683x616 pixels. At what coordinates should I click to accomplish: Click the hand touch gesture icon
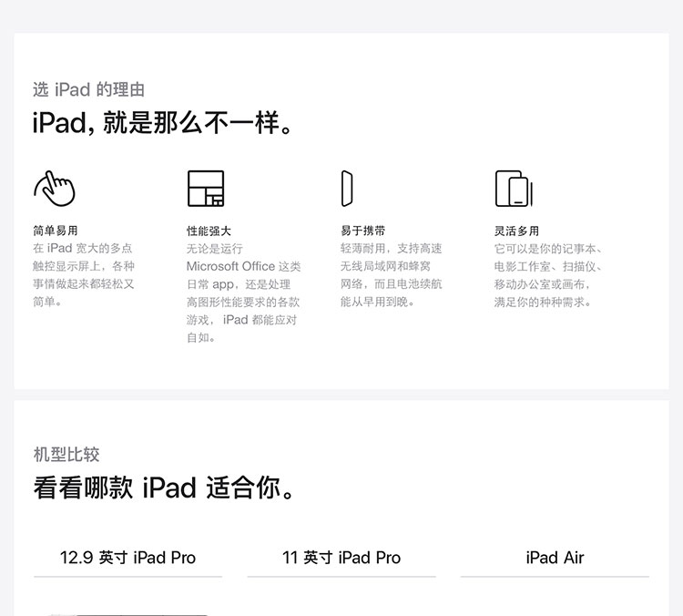pyautogui.click(x=55, y=189)
